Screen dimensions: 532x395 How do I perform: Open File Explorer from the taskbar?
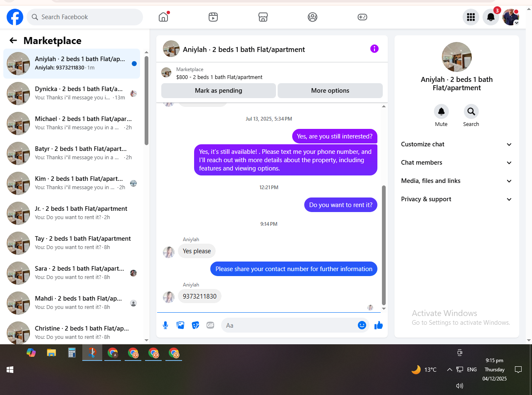[52, 353]
